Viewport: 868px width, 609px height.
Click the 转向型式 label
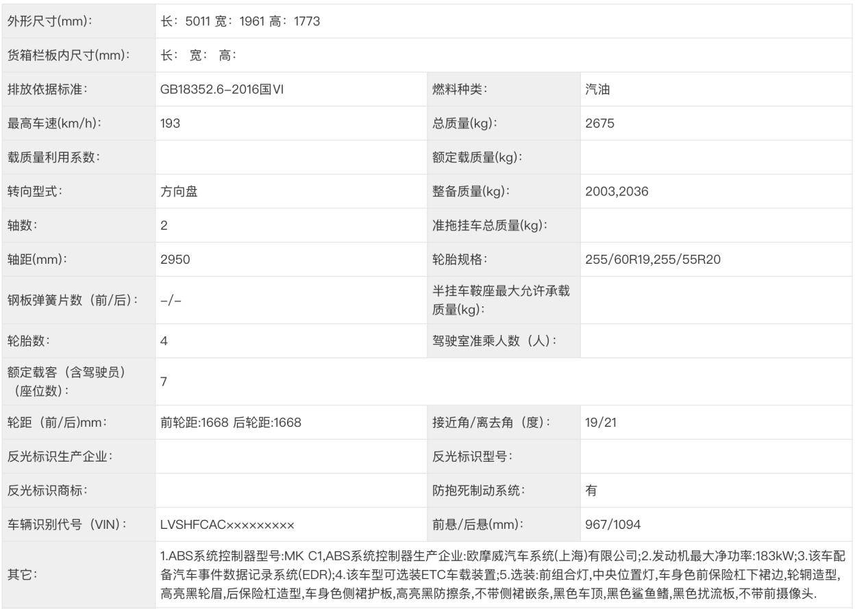[x=35, y=191]
